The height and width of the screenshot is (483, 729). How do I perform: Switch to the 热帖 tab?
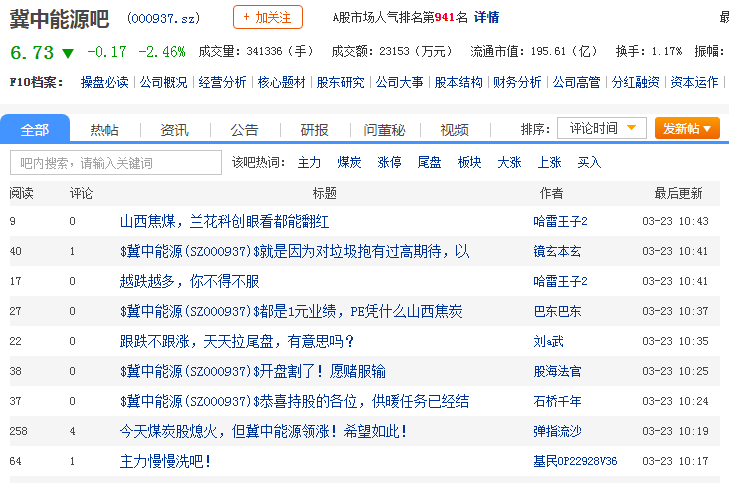105,130
